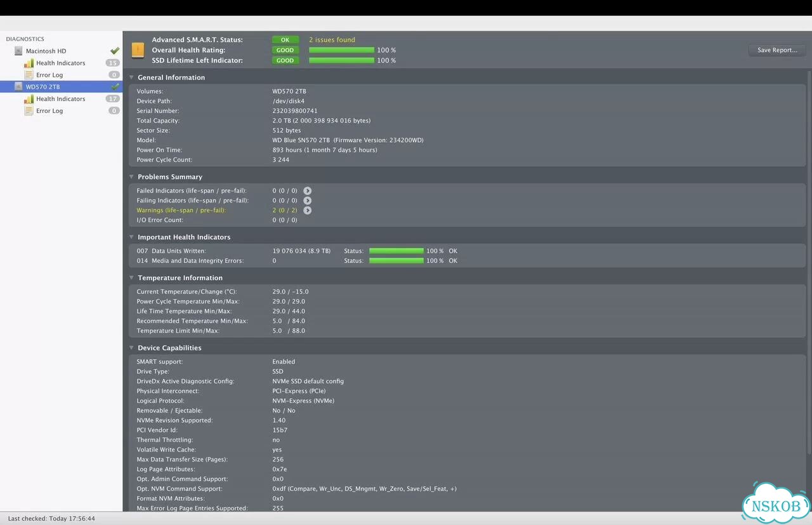The image size is (812, 525).
Task: Click the Temperature Limit value 5.0 / 88.0
Action: (289, 331)
